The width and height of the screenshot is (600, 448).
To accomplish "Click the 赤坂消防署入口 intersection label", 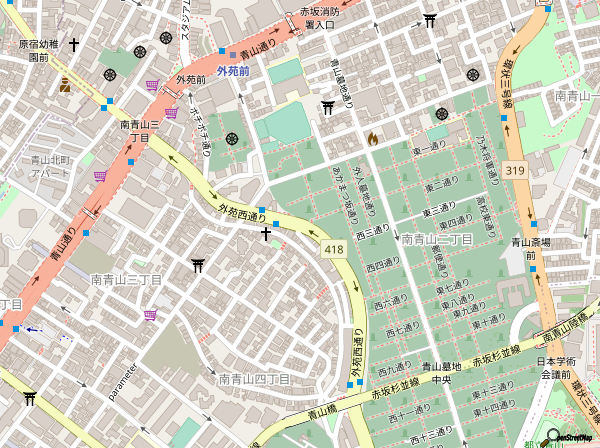I will pos(319,18).
